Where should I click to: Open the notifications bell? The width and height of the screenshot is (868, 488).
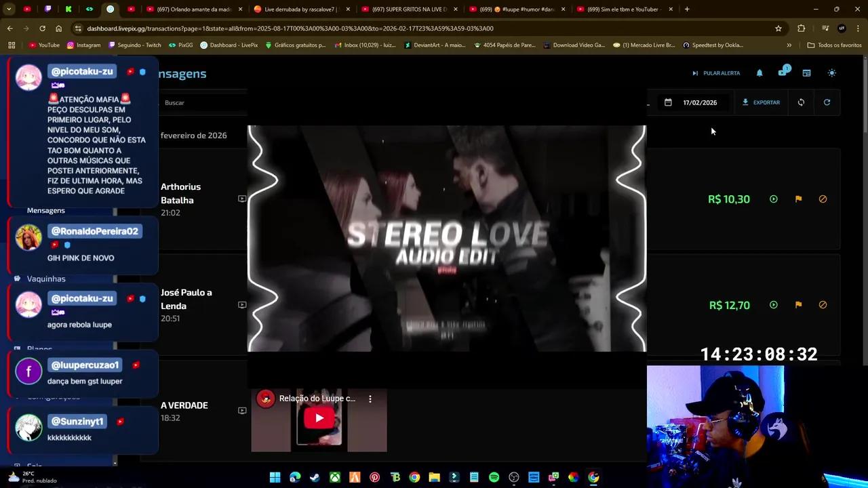click(x=759, y=73)
